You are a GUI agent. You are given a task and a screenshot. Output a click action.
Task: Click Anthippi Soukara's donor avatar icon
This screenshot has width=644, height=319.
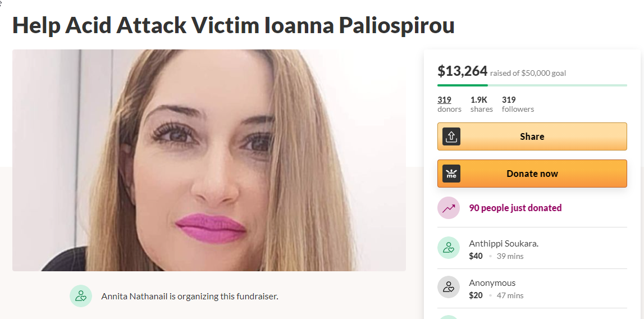coord(449,248)
